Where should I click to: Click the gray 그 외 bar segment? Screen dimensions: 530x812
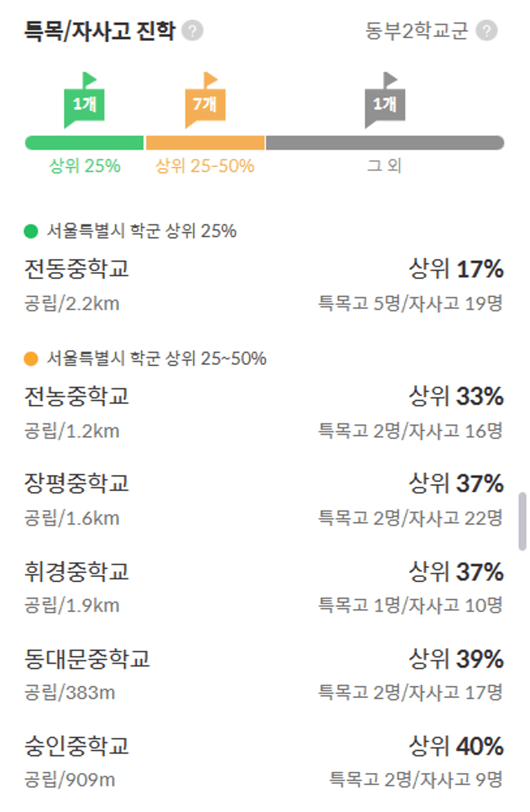385,143
